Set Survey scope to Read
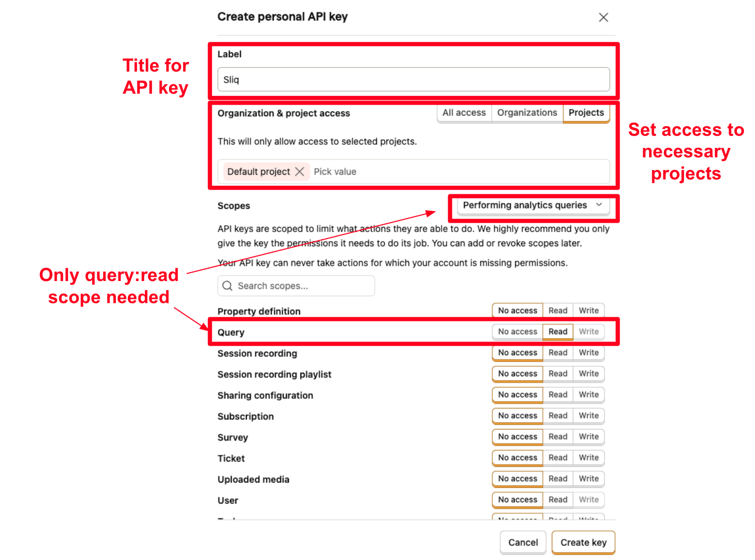The width and height of the screenshot is (755, 560). [x=558, y=437]
